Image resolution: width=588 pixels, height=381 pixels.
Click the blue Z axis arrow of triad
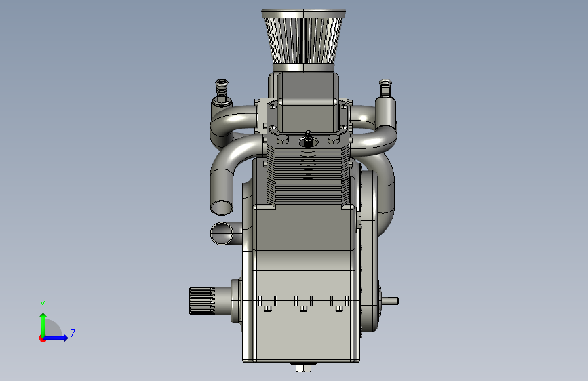click(x=56, y=338)
